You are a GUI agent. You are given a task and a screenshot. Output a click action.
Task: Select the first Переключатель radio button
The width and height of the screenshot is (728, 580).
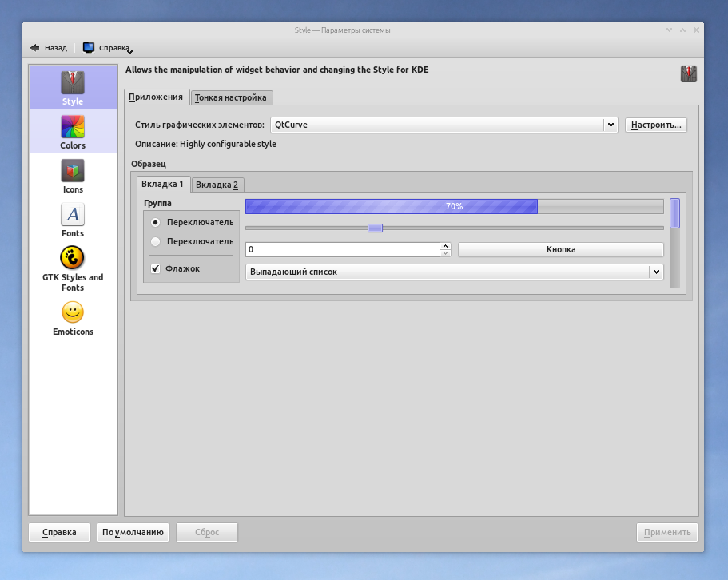coord(156,223)
